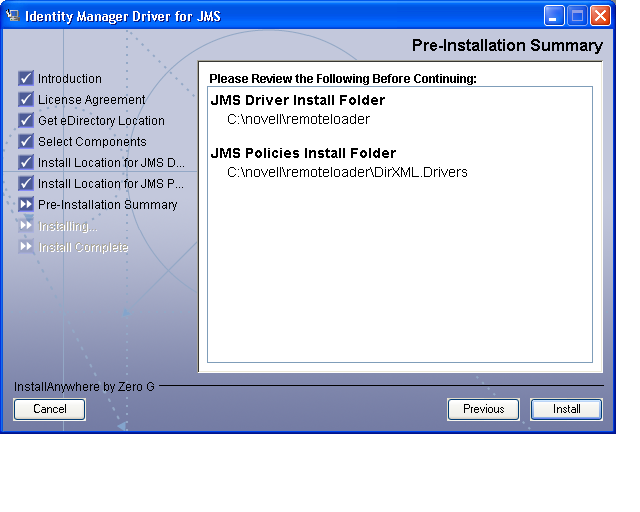
Task: Close the Identity Manager Driver window
Action: [600, 16]
